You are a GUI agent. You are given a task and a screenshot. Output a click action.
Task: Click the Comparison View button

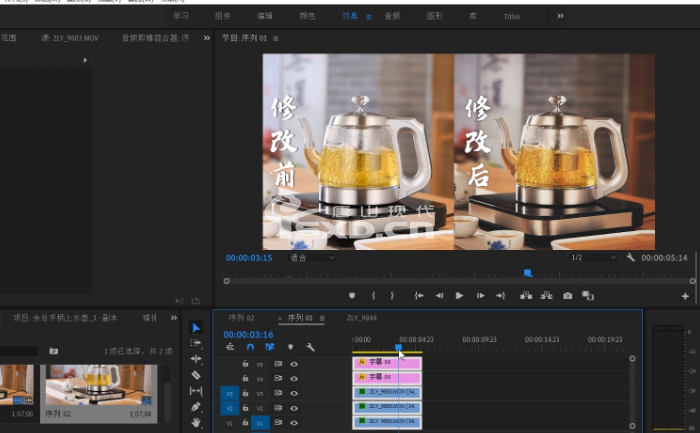[x=588, y=296]
